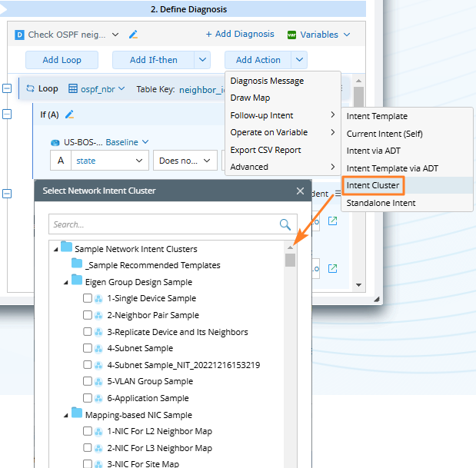The image size is (476, 468).
Task: Click the Add Action button
Action: coord(258,60)
